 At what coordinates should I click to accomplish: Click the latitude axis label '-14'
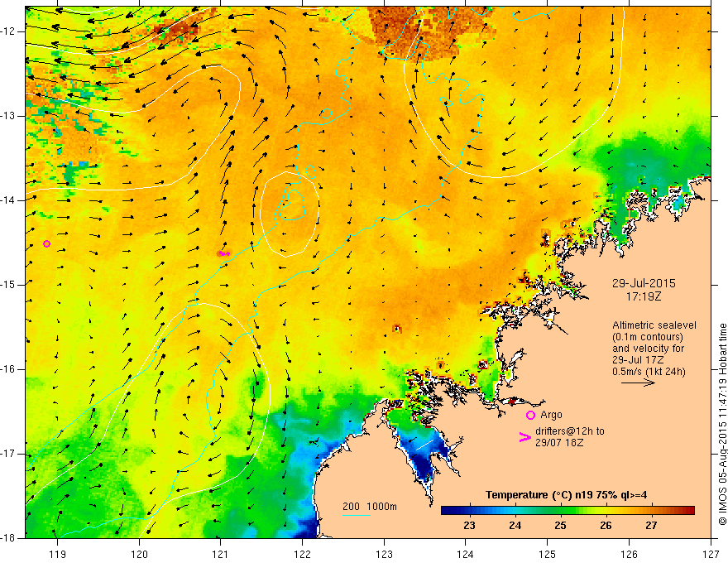(8, 200)
